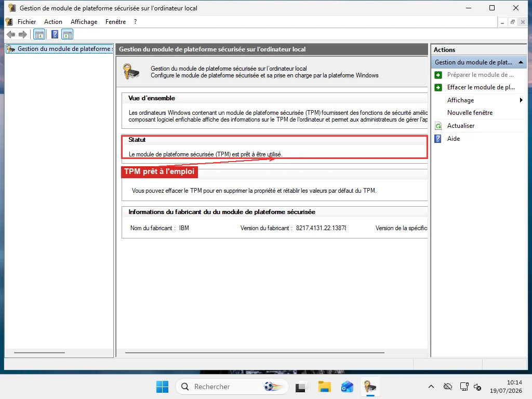
Task: Click the left tree pane horizontal scrollbar
Action: pos(39,353)
